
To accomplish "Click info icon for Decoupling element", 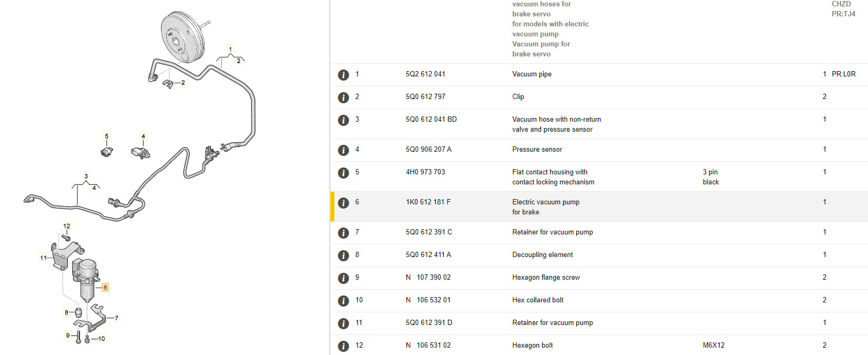I will (x=343, y=255).
